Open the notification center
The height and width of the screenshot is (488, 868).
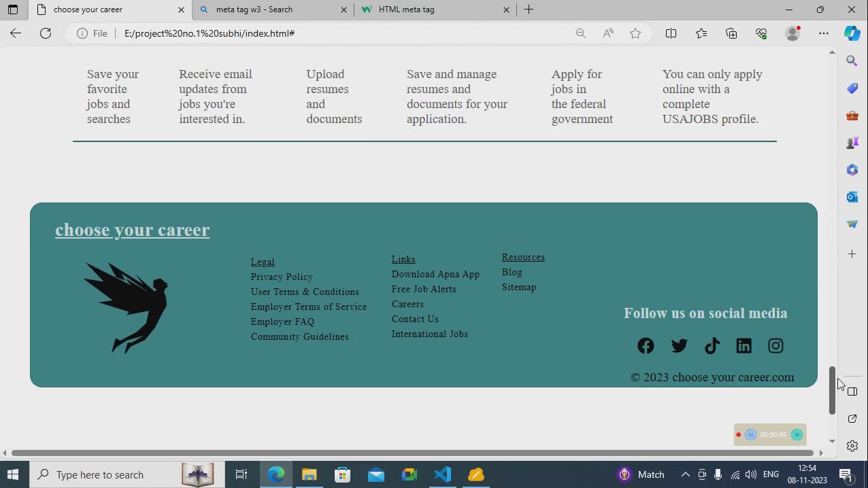pyautogui.click(x=846, y=474)
